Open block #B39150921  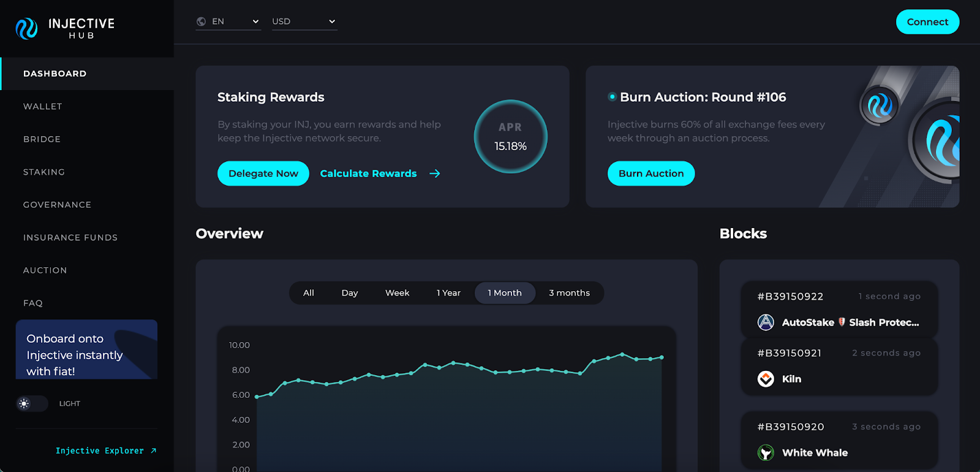click(790, 353)
